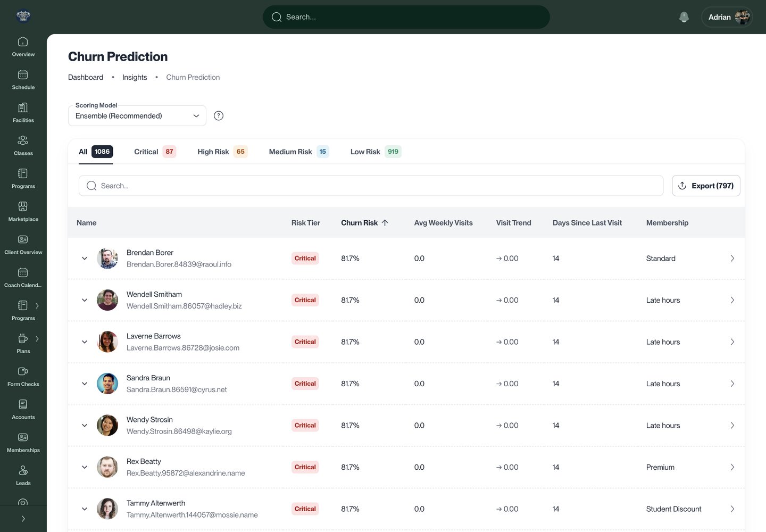
Task: Open the Coach Calendar sidebar icon
Action: coord(23,272)
